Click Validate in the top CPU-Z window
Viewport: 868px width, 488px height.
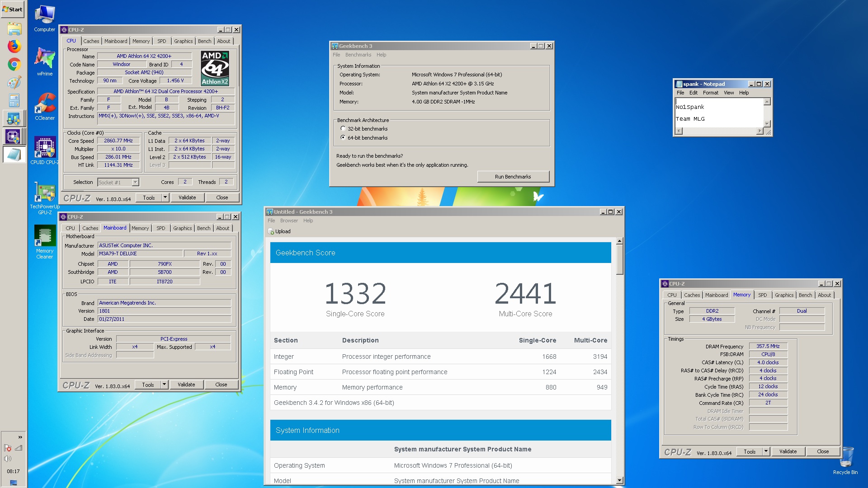(187, 197)
